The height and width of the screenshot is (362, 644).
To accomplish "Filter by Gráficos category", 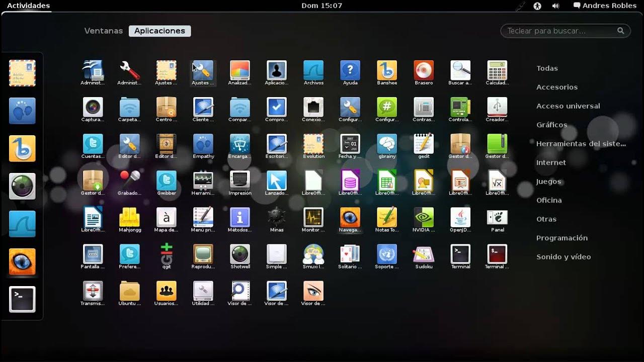I will click(552, 125).
